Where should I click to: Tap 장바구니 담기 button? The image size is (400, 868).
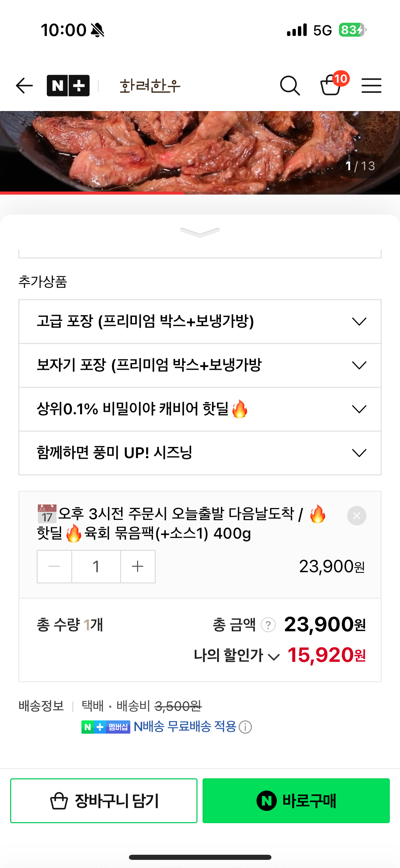[x=104, y=800]
